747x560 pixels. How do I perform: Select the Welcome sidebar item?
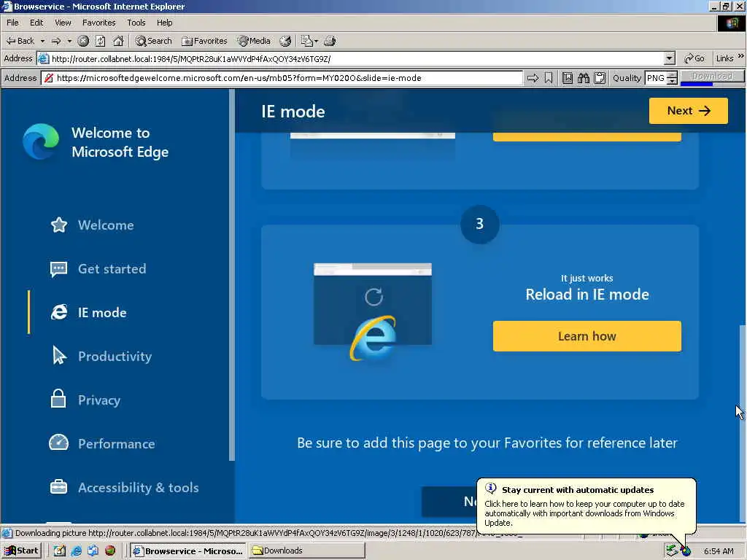pyautogui.click(x=106, y=225)
